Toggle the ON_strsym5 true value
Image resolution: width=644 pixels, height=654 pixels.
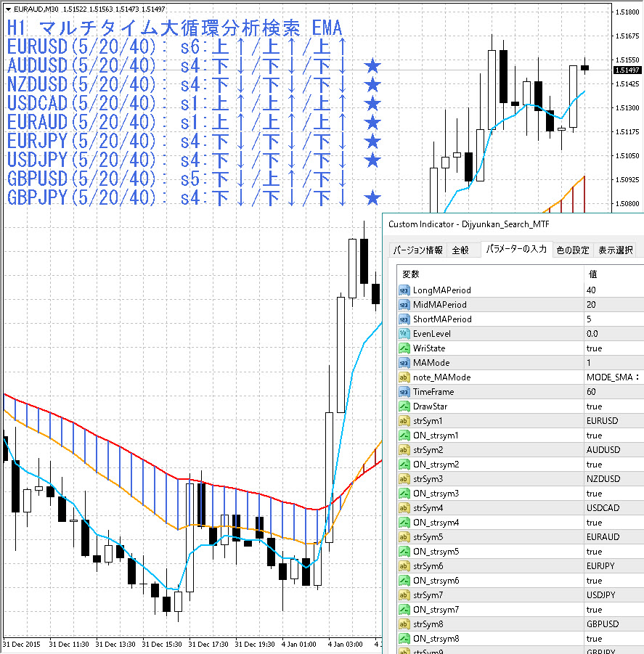point(594,552)
